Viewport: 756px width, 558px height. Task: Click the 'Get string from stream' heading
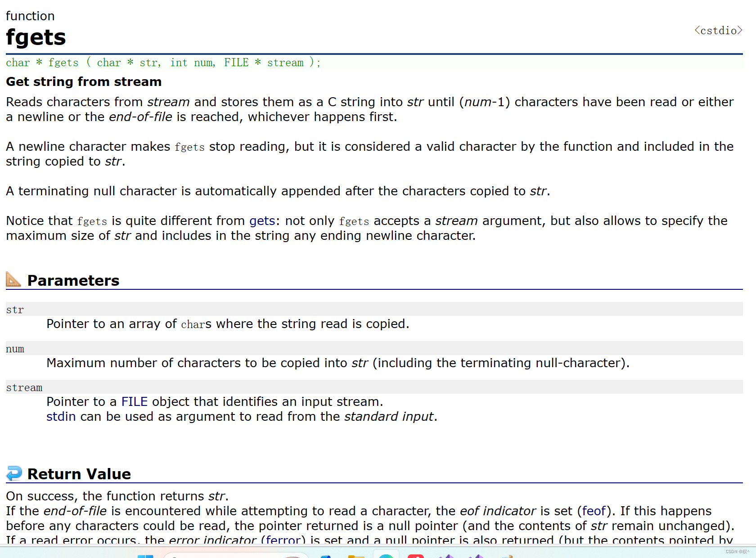tap(84, 81)
